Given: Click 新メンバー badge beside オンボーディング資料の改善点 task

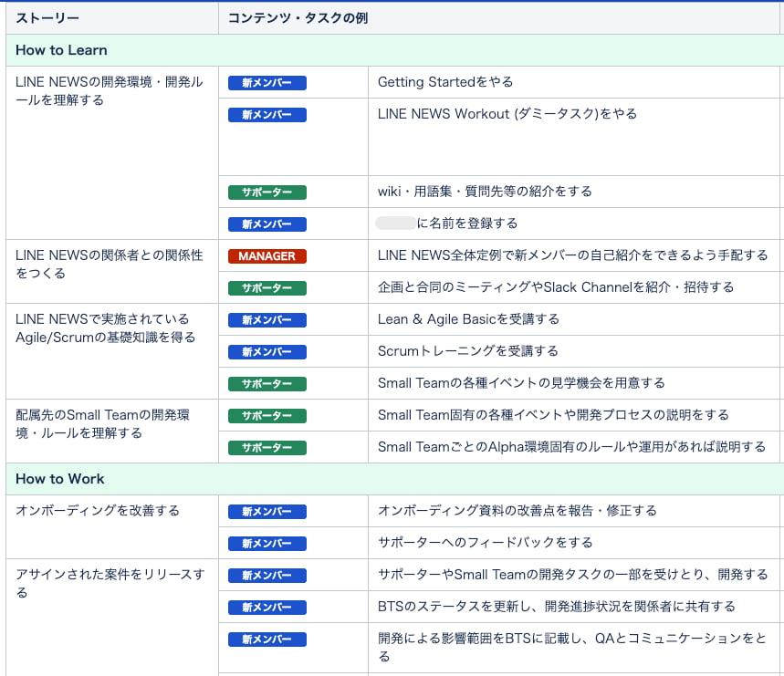Looking at the screenshot, I should [x=267, y=512].
